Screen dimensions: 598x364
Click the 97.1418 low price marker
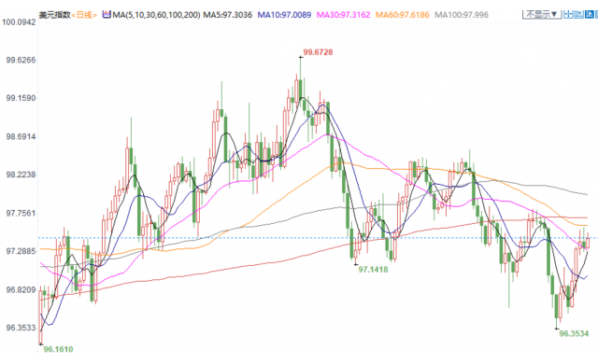point(373,270)
